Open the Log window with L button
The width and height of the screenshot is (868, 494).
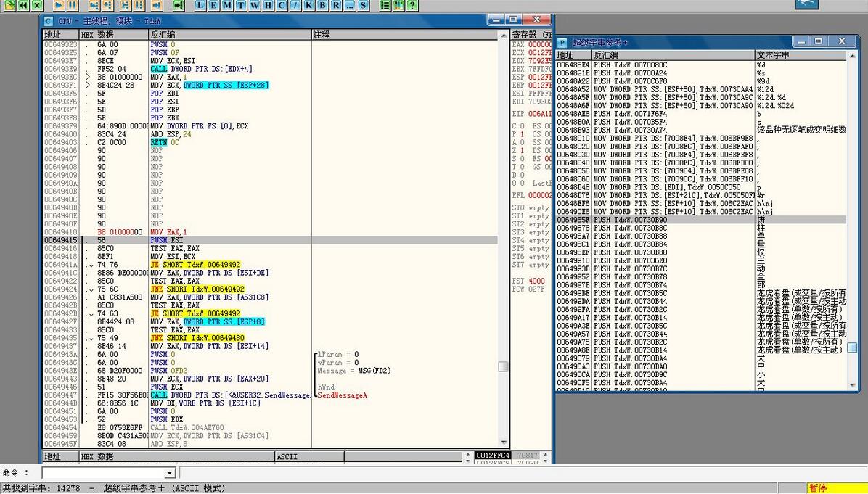pos(200,5)
